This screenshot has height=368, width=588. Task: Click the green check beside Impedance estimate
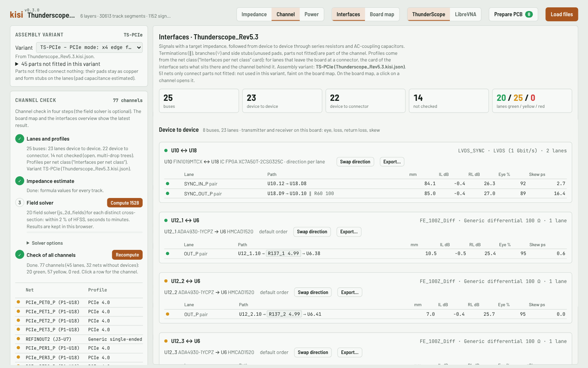tap(20, 181)
